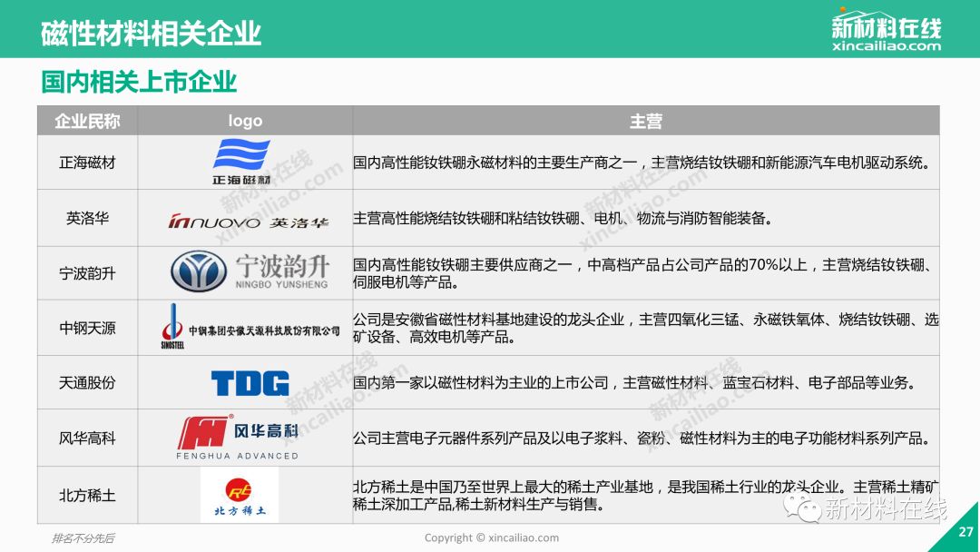
Task: Select the 英洛华 company name cell
Action: point(87,218)
